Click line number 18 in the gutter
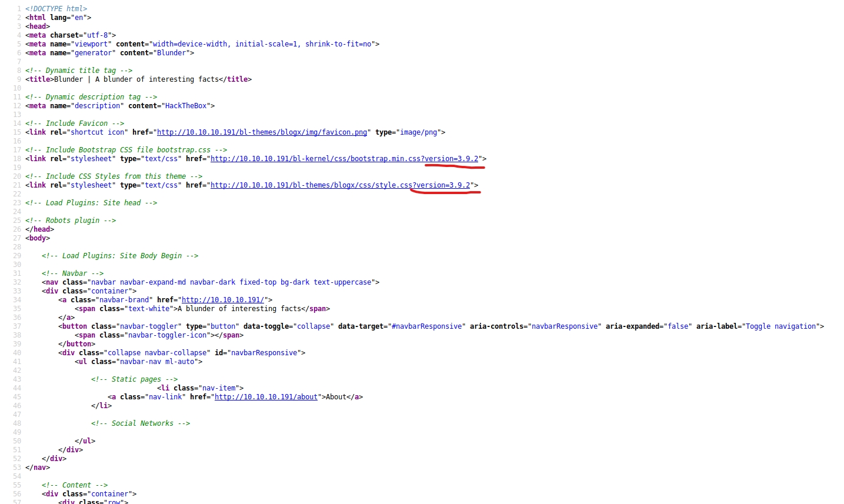The height and width of the screenshot is (504, 844). pyautogui.click(x=17, y=159)
